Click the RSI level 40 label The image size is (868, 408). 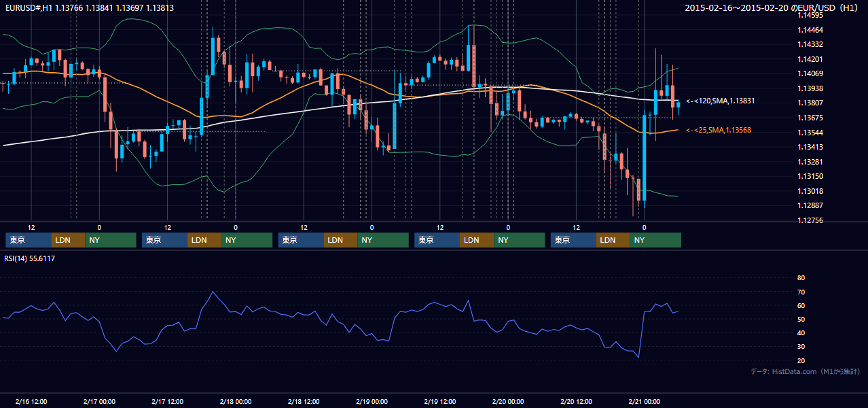(x=801, y=333)
